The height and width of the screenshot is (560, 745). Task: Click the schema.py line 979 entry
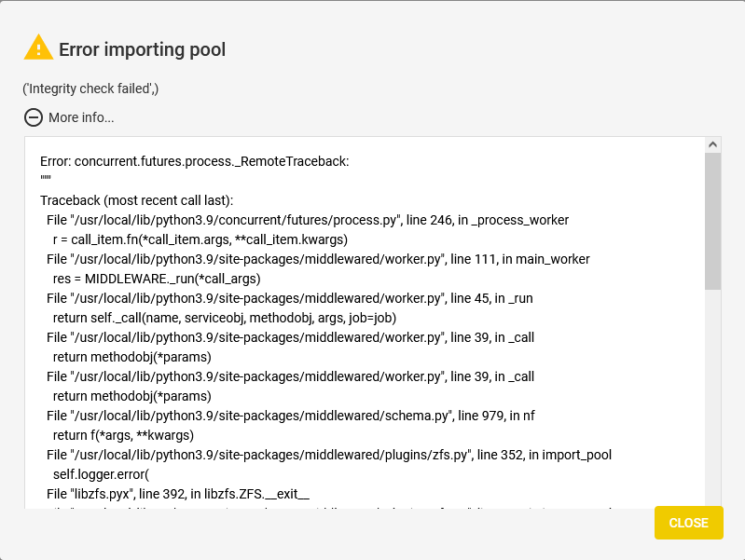pyautogui.click(x=290, y=416)
